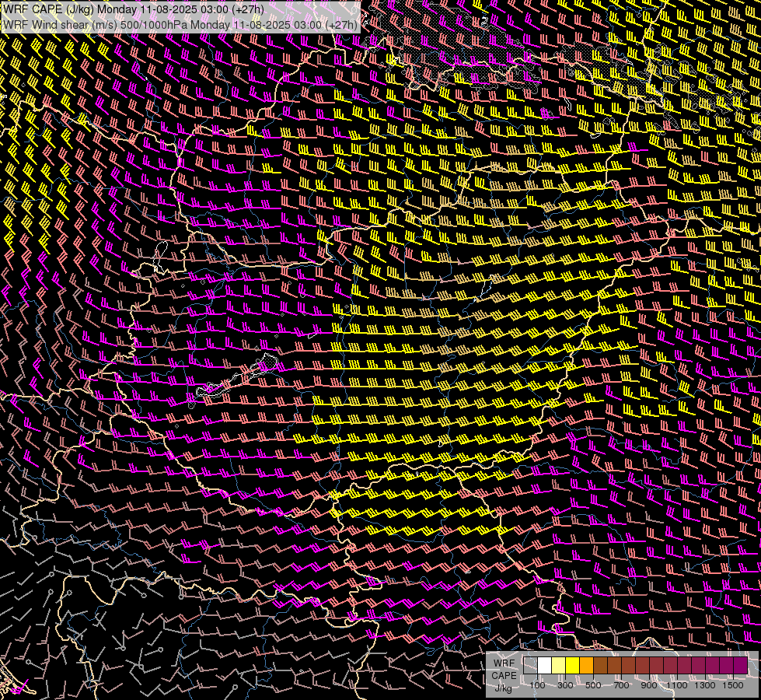Viewport: 761px width, 700px height.
Task: Click the 1100 legend value
Action: (677, 685)
